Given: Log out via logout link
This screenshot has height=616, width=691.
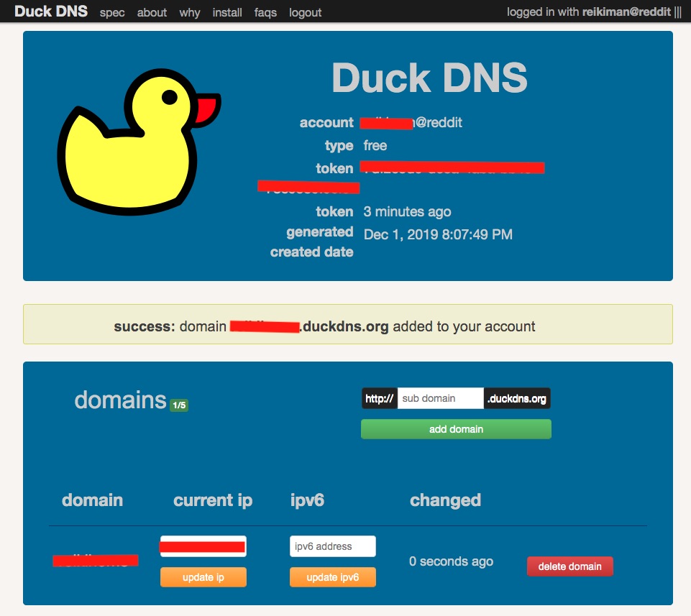Looking at the screenshot, I should click(305, 13).
